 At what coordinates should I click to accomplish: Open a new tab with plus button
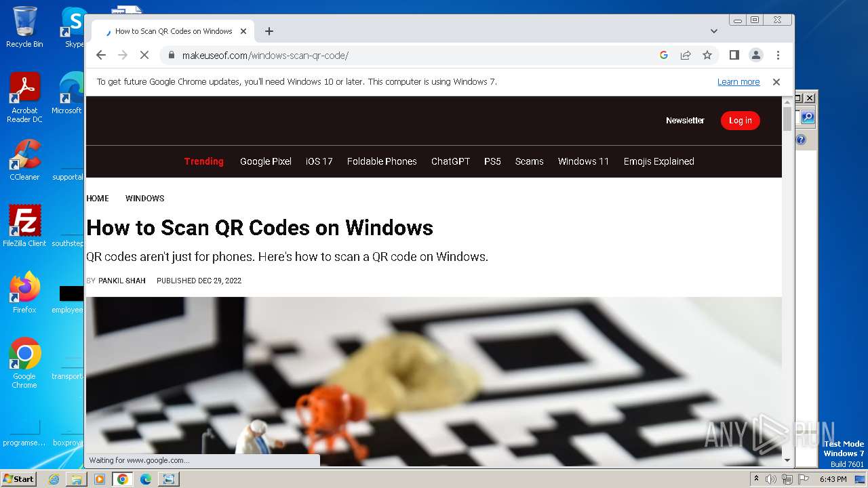[269, 31]
